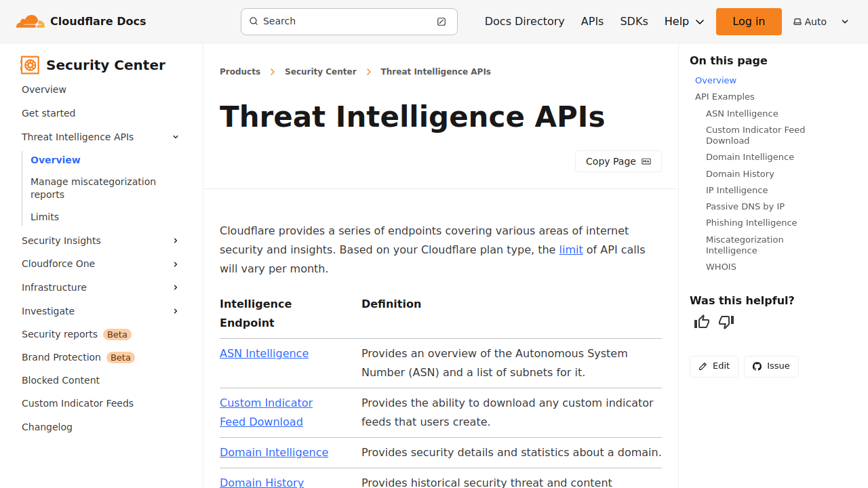868x488 pixels.
Task: Jump to Domain History in page outline
Action: click(x=740, y=174)
